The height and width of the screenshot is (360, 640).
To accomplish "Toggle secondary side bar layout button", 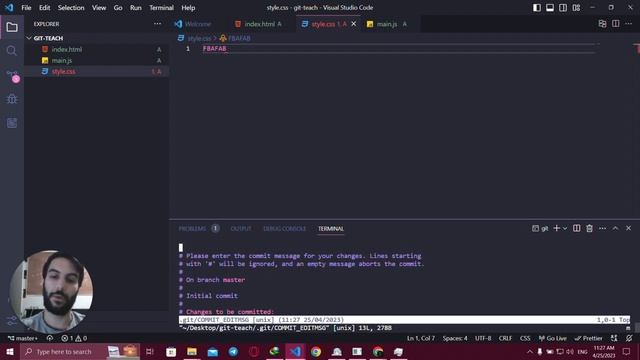I will [x=563, y=8].
